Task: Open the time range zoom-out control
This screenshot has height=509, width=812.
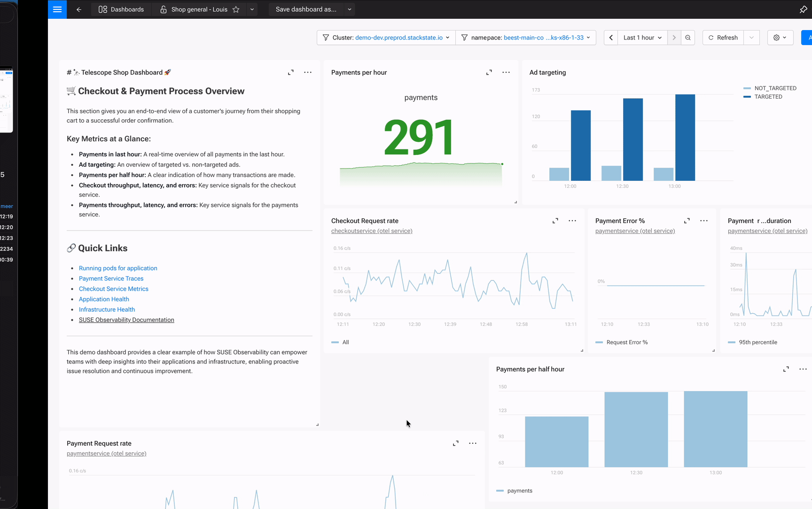Action: pyautogui.click(x=687, y=37)
